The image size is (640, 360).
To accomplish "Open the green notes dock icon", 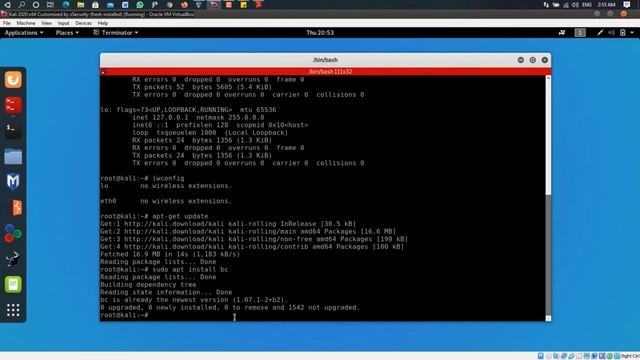I will tap(13, 284).
